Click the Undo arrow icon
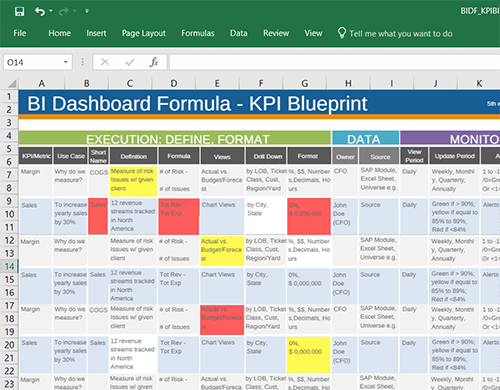This screenshot has height=390, width=500. [40, 11]
